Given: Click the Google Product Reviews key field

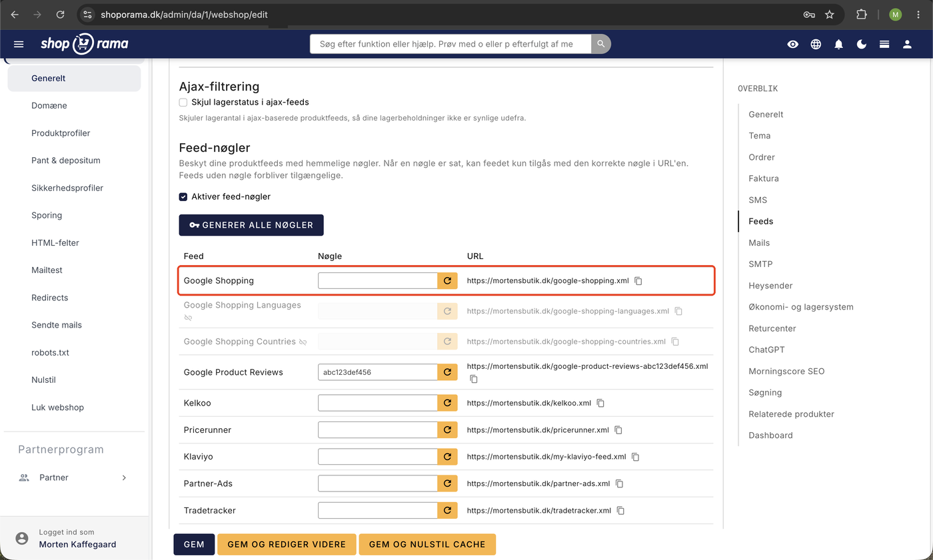Looking at the screenshot, I should 378,372.
